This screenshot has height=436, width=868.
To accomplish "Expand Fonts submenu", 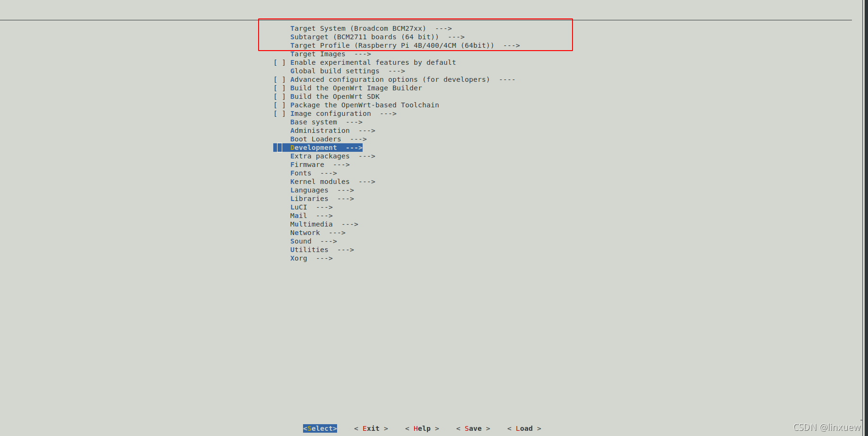I will [313, 173].
